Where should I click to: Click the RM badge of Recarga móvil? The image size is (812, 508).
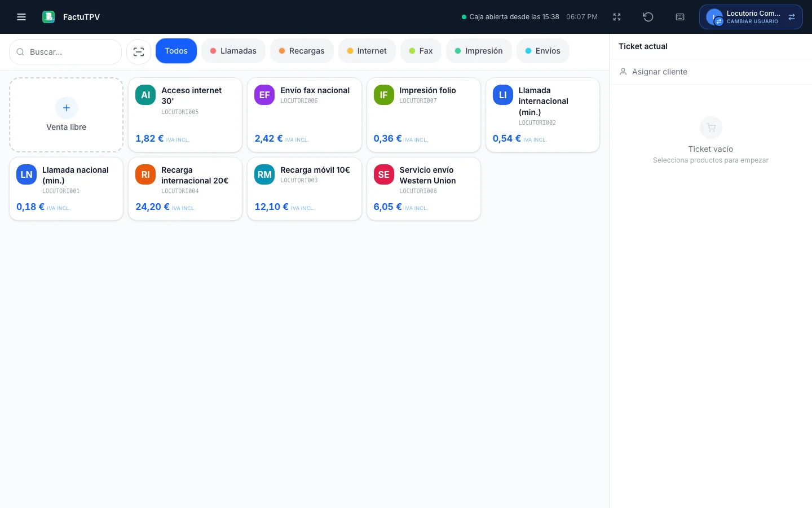[264, 174]
